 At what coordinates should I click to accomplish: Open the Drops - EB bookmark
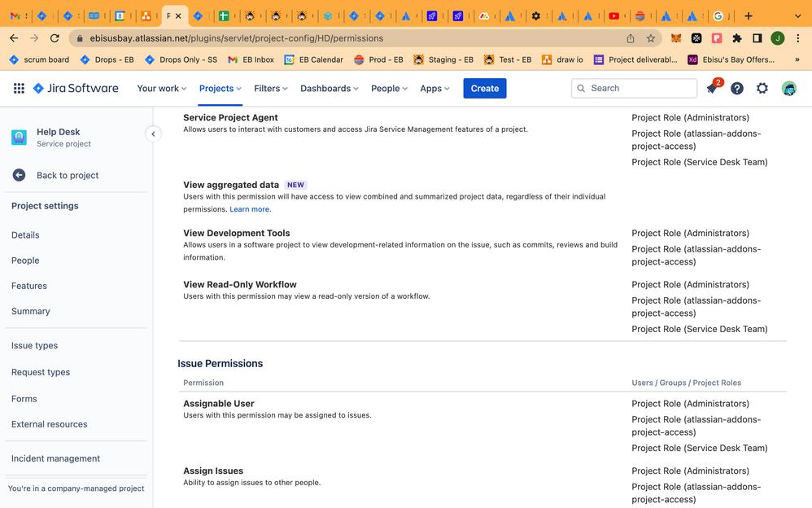pos(107,59)
